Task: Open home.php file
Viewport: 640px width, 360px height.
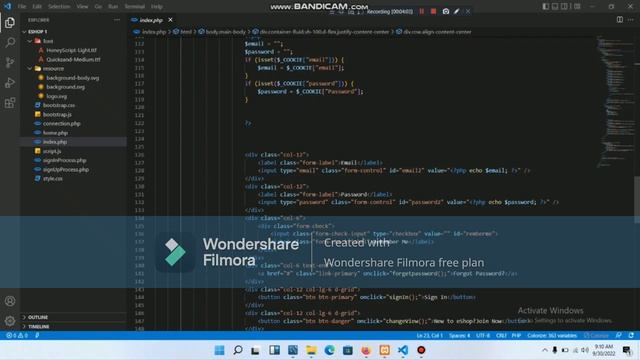Action: pos(56,133)
